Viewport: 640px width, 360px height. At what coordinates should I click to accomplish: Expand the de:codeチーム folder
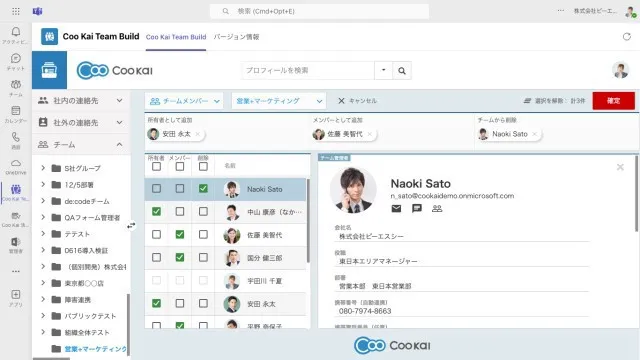click(43, 201)
